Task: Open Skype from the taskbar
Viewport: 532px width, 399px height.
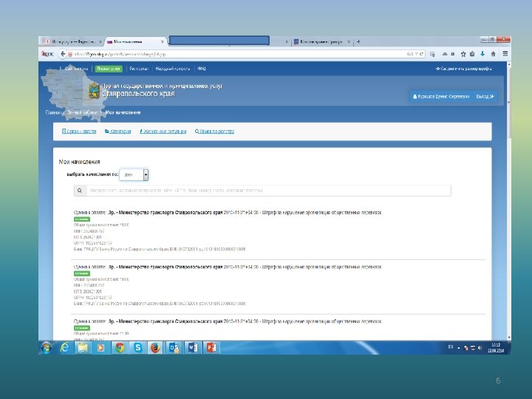Action: pyautogui.click(x=137, y=348)
